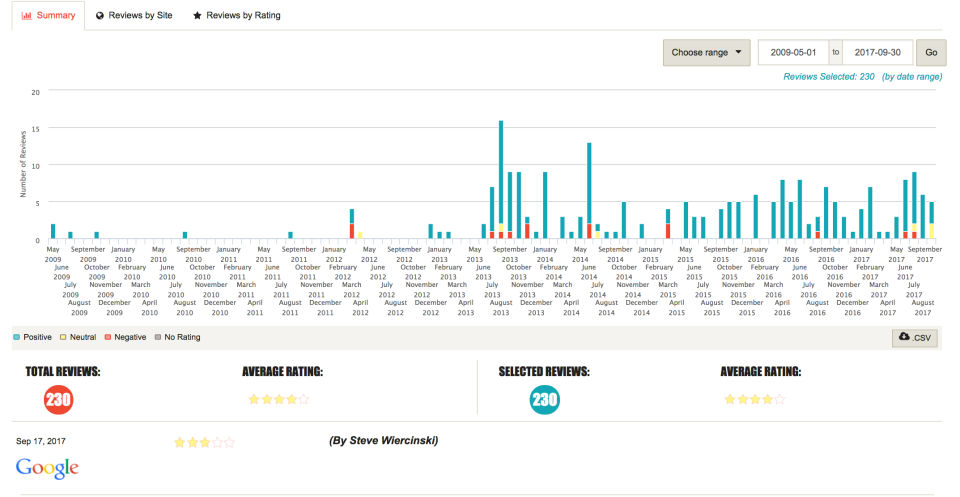The width and height of the screenshot is (960, 497).
Task: Click the star icon beside Reviews by Rating
Action: click(x=197, y=16)
